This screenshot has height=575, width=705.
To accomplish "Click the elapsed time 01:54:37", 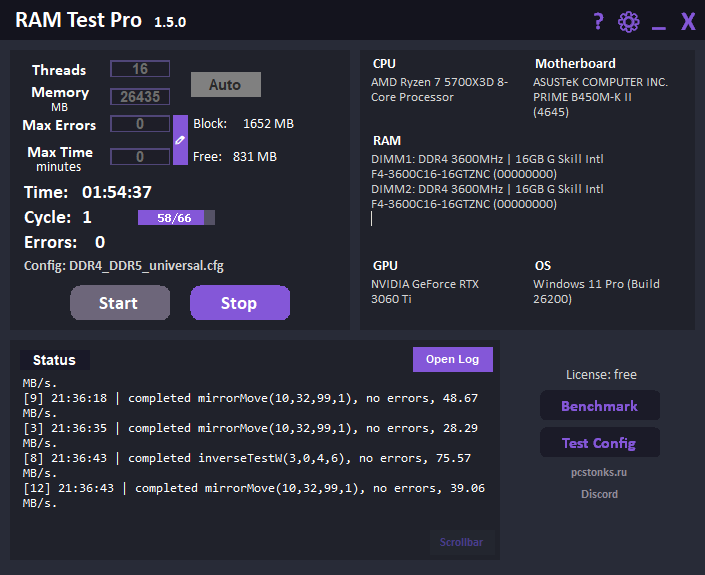I will [x=117, y=192].
